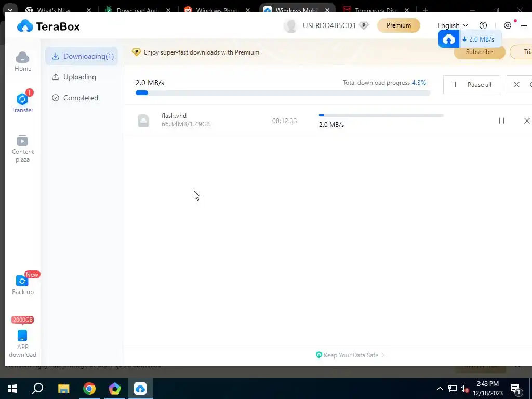Expand the English language dropdown

pyautogui.click(x=453, y=25)
